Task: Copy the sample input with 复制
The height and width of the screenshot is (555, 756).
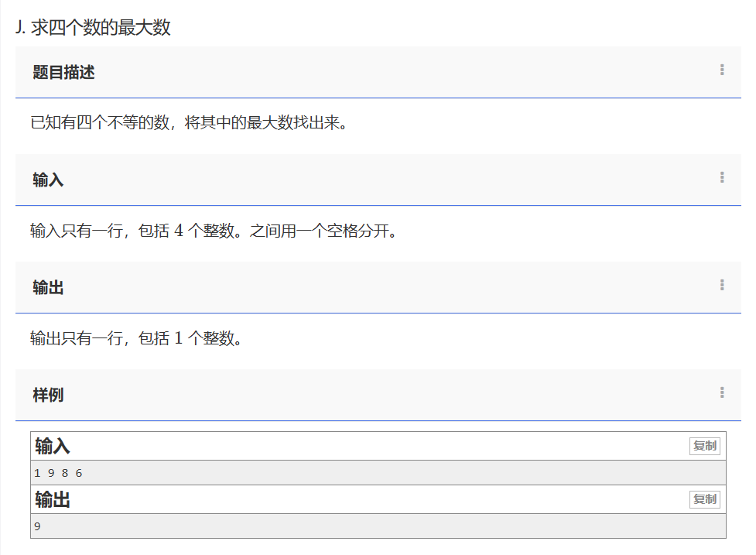Action: tap(704, 446)
